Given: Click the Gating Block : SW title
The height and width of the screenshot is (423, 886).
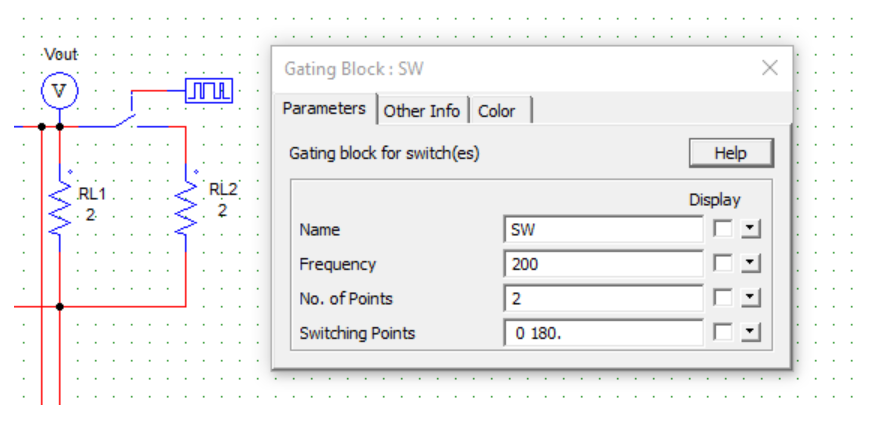Looking at the screenshot, I should (x=354, y=69).
